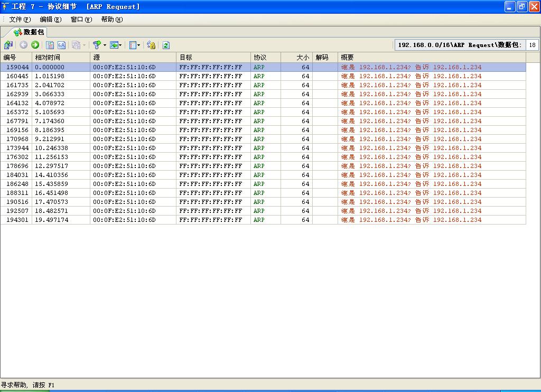The width and height of the screenshot is (541, 392).
Task: Click the lock auto-scroll icon
Action: (x=151, y=45)
